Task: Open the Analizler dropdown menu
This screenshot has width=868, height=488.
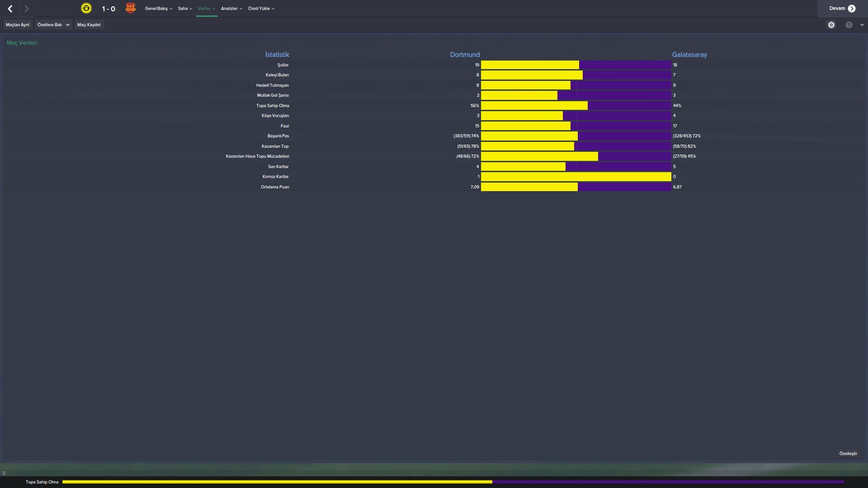Action: 231,9
